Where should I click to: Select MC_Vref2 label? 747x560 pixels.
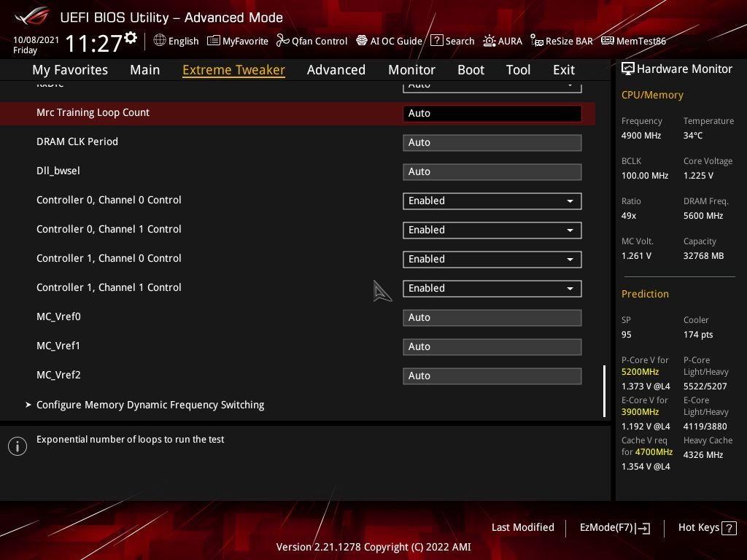coord(58,375)
